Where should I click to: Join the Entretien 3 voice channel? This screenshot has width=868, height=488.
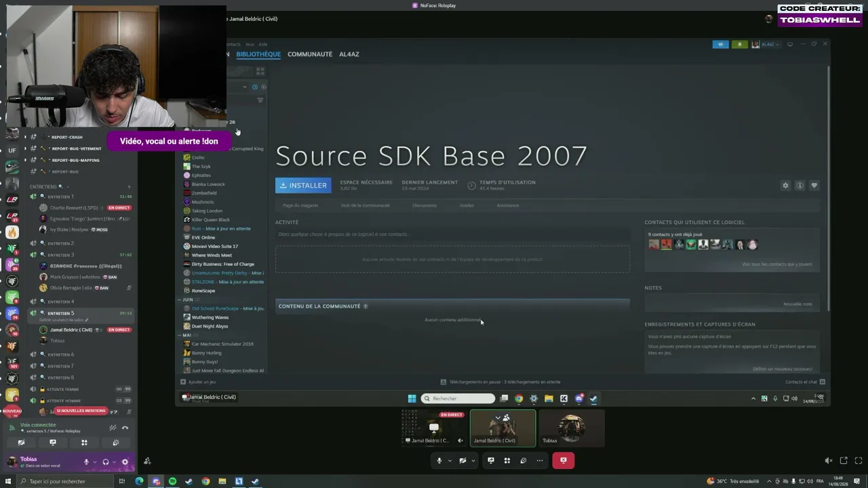61,255
